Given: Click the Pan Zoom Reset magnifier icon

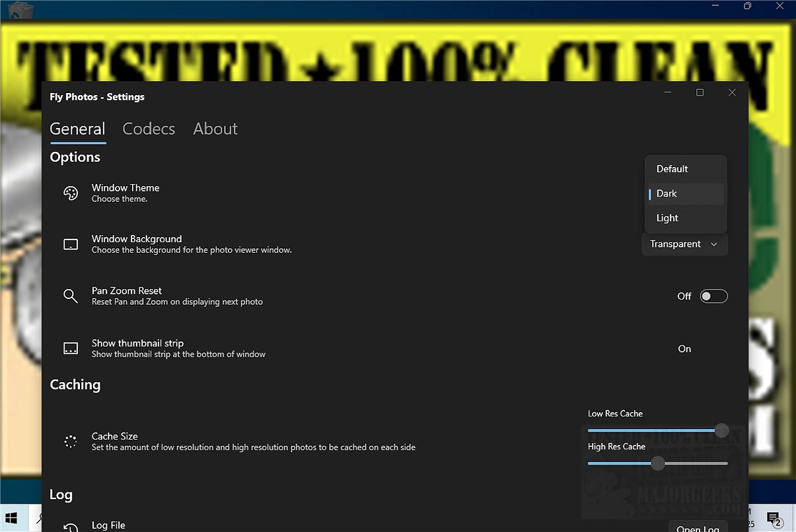Looking at the screenshot, I should 71,296.
